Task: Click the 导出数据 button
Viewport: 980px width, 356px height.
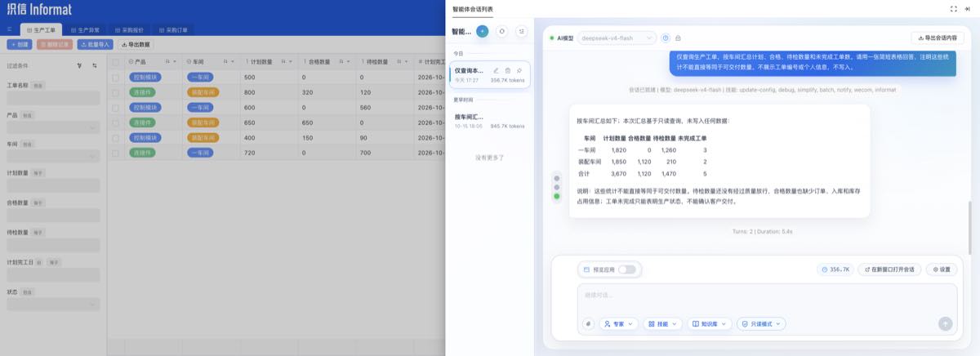Action: coord(136,44)
